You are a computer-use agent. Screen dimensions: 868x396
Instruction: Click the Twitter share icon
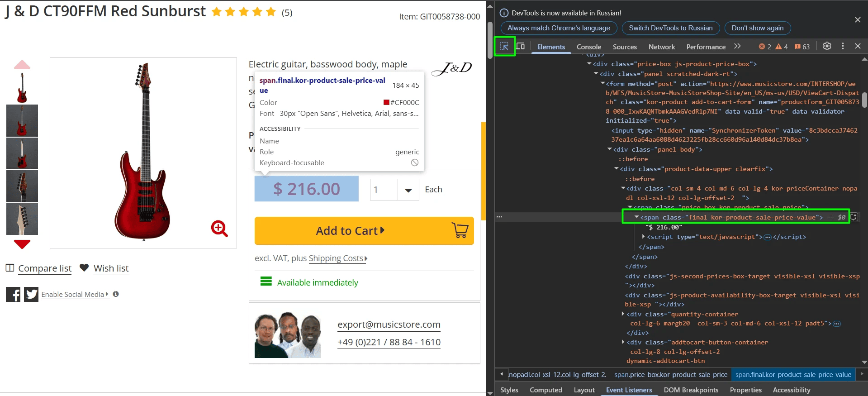[31, 295]
